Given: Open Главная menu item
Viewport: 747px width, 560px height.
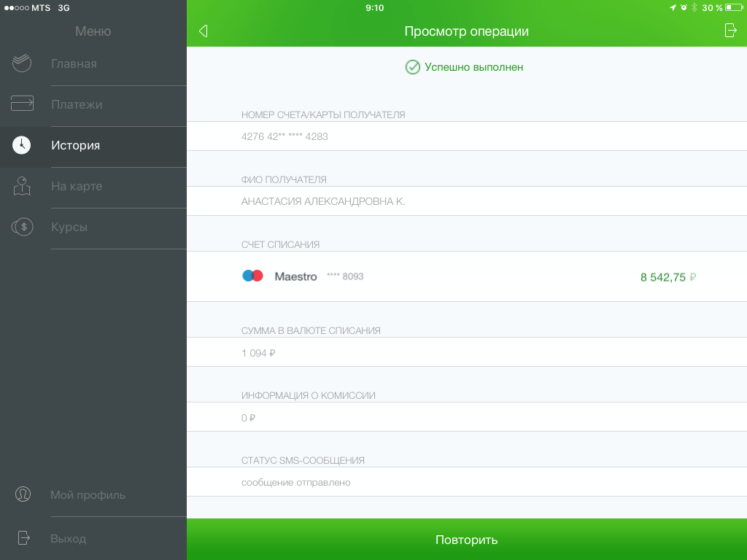Looking at the screenshot, I should pos(93,64).
